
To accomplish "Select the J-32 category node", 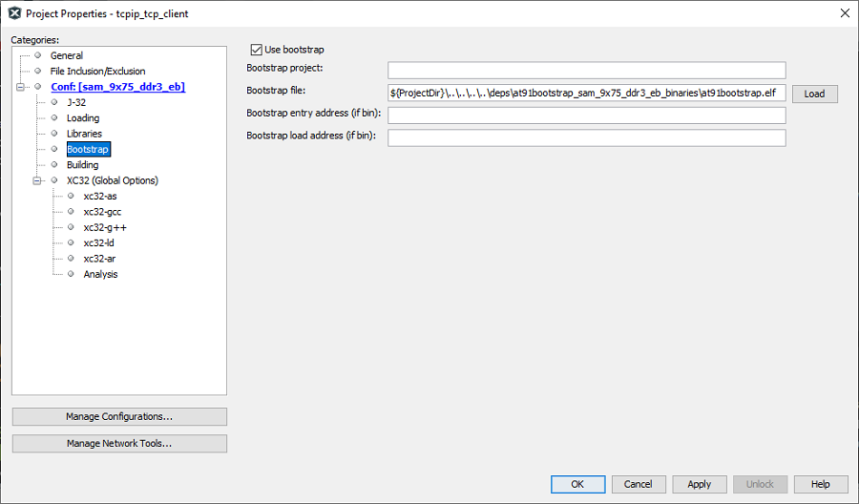I will (x=76, y=102).
